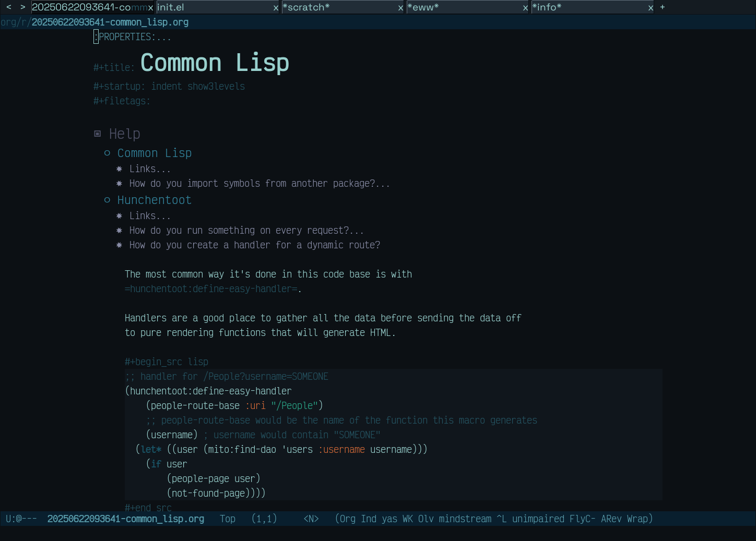This screenshot has width=756, height=541.
Task: Add a new tab with plus button
Action: pos(663,7)
